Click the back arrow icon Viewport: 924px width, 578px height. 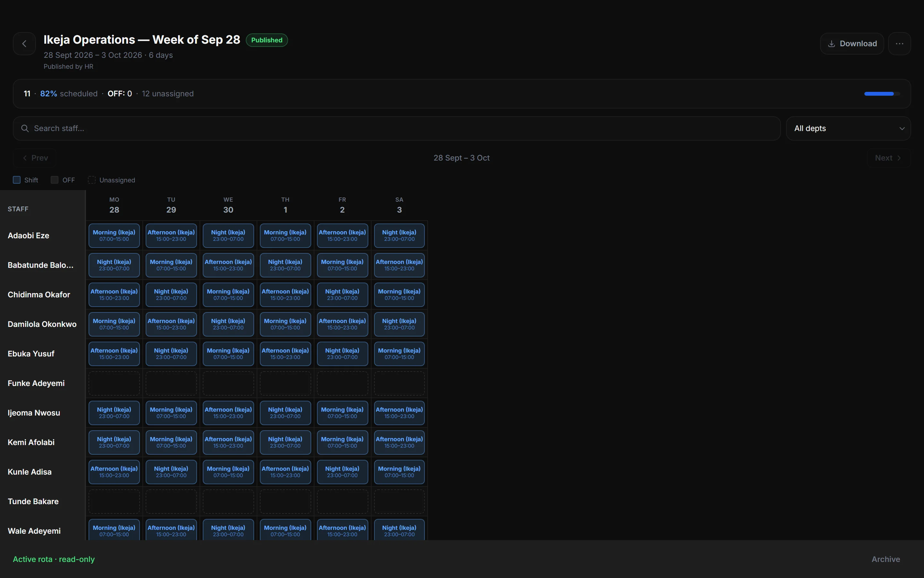point(24,44)
